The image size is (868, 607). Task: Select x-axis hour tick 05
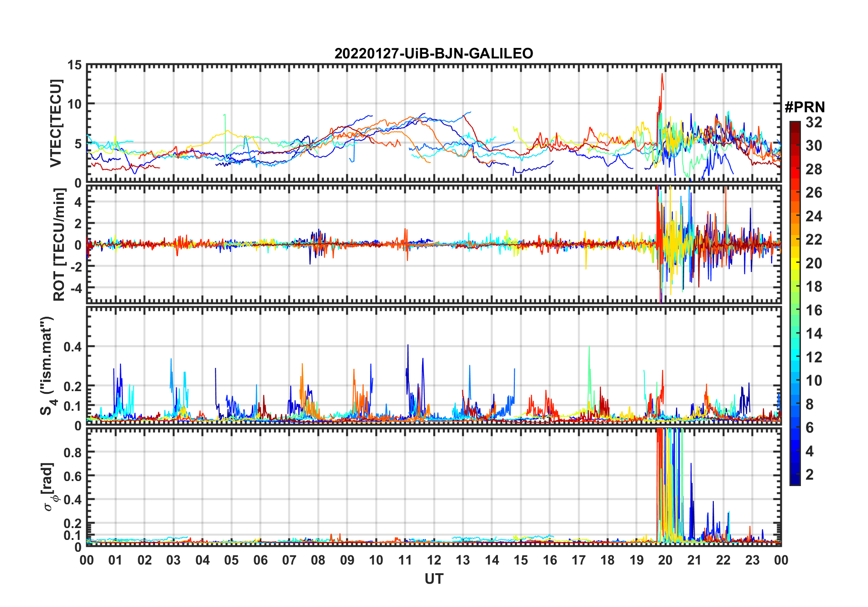click(x=231, y=560)
